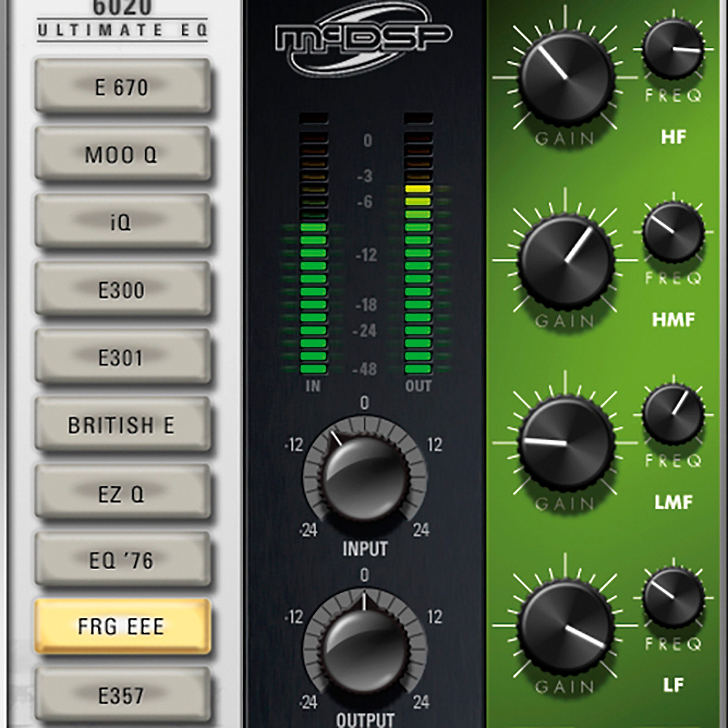This screenshot has width=728, height=728.
Task: Click the HMF frequency knob
Action: pyautogui.click(x=673, y=232)
